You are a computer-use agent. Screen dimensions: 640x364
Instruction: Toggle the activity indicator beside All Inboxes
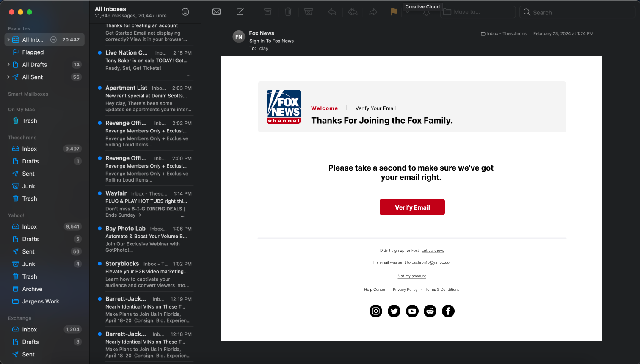pos(53,39)
